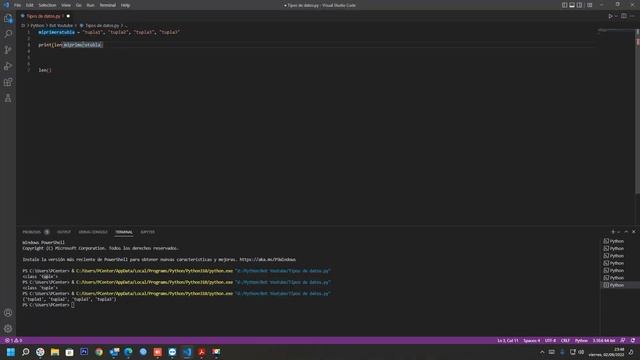The width and height of the screenshot is (640, 360).
Task: Open the Go menu
Action: (x=78, y=5)
